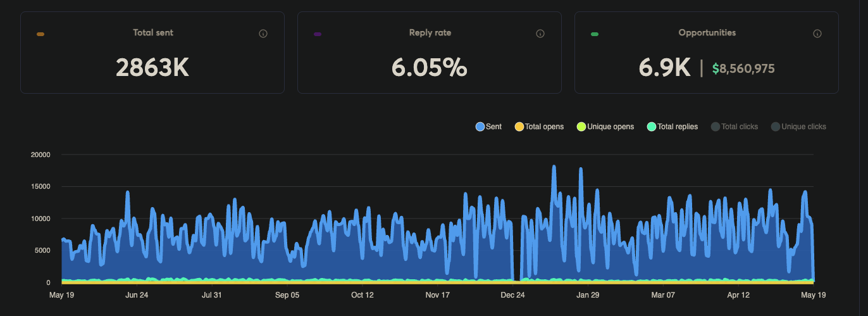The height and width of the screenshot is (316, 868).
Task: Click the Apr 12 x-axis date label
Action: (x=738, y=295)
